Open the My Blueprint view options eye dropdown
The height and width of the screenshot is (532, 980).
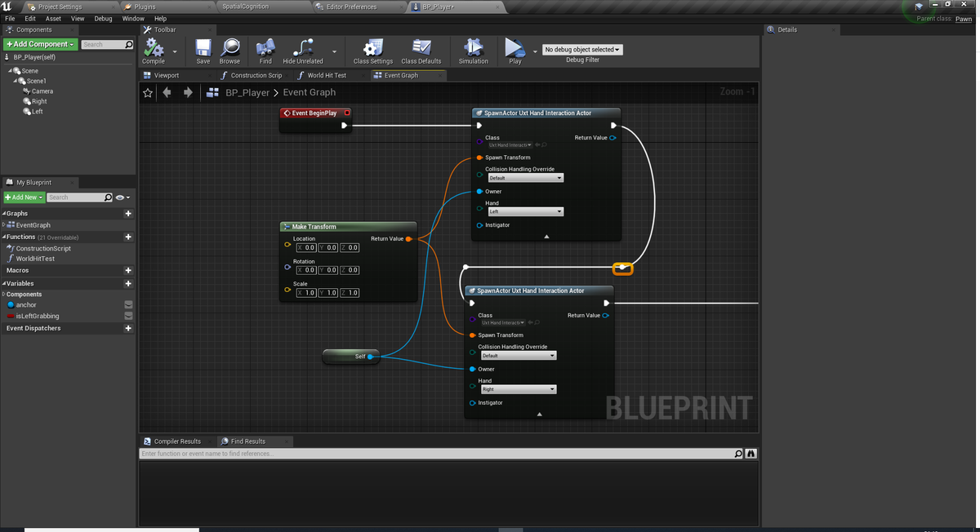[122, 197]
